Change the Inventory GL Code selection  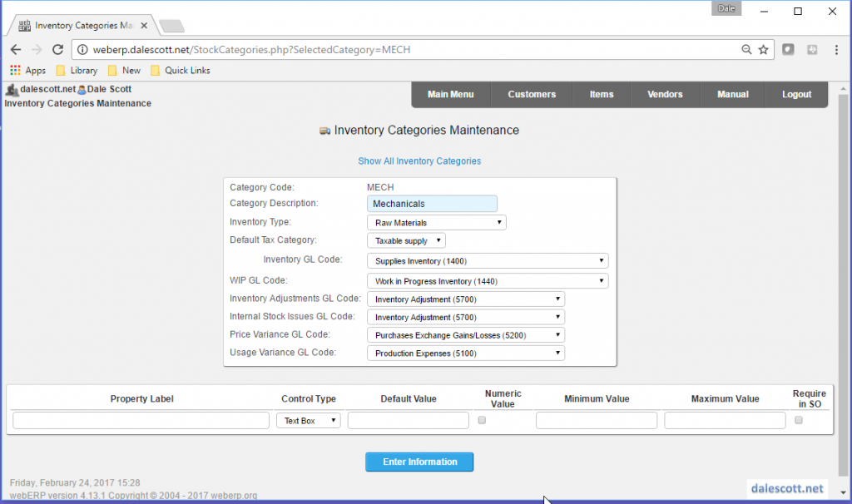(x=488, y=259)
